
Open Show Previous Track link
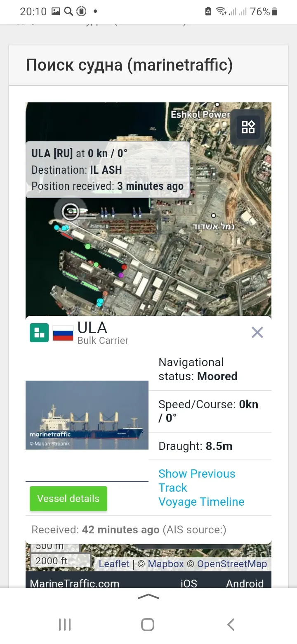[x=196, y=481]
